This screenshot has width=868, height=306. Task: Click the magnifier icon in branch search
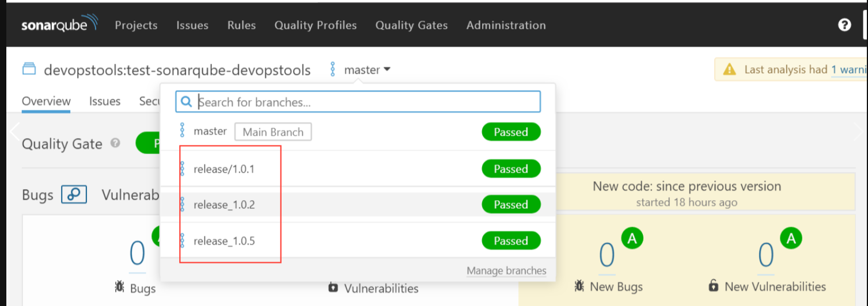tap(186, 102)
